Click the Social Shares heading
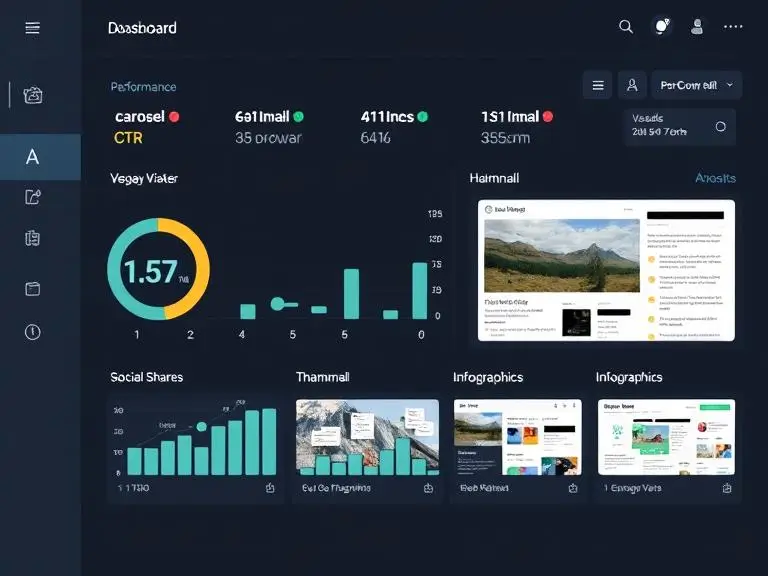Image resolution: width=768 pixels, height=576 pixels. (146, 377)
